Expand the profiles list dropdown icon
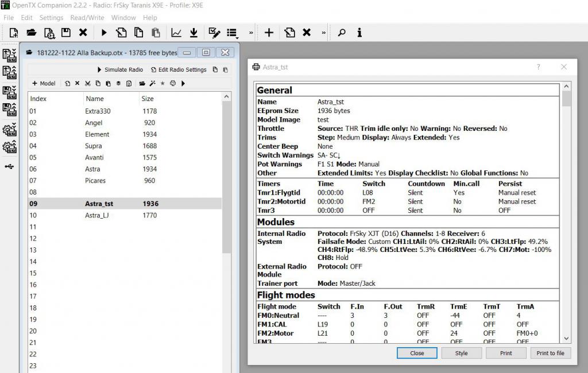Viewport: 588px width, 373px height. pyautogui.click(x=232, y=33)
